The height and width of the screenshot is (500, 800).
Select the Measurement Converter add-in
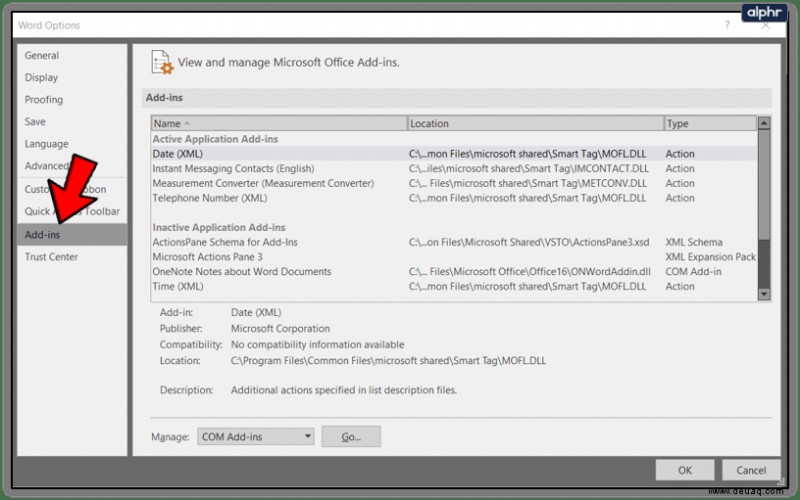[454, 183]
